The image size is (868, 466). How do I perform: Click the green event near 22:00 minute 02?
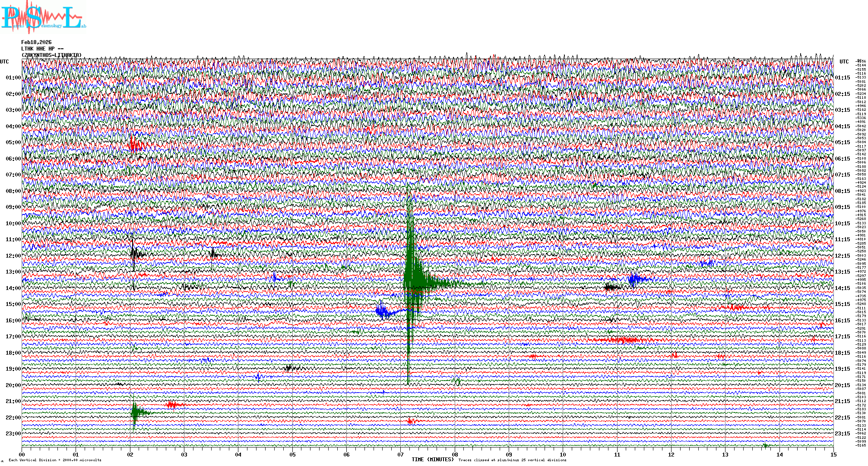click(135, 413)
